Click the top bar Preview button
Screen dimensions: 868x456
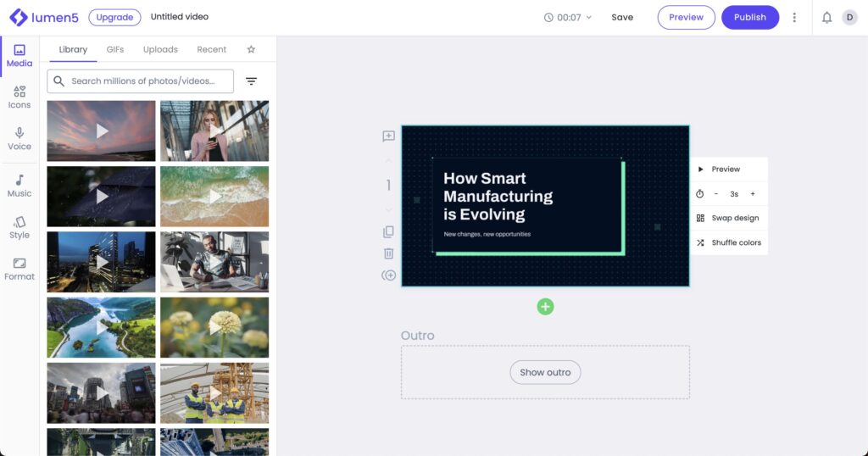pyautogui.click(x=686, y=17)
